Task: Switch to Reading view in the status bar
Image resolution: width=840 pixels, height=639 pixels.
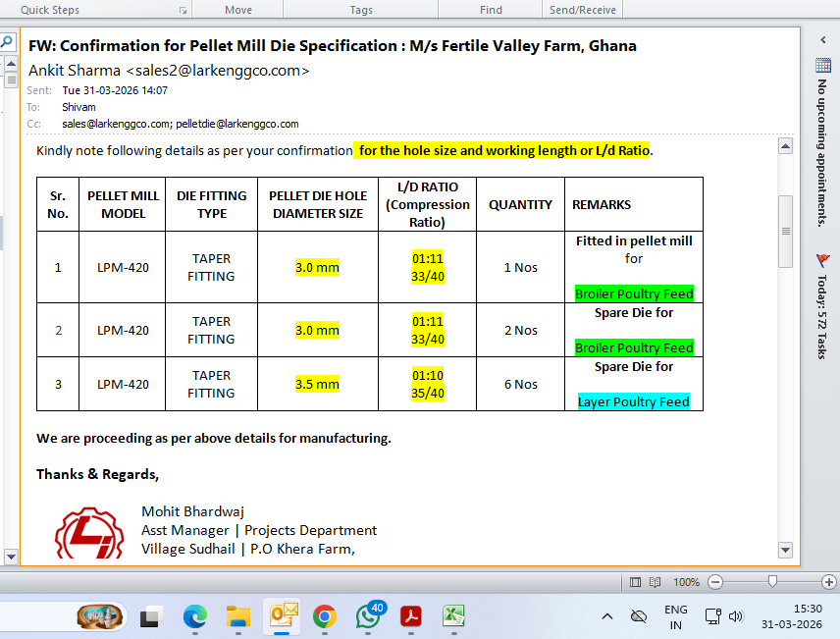Action: pos(655,582)
